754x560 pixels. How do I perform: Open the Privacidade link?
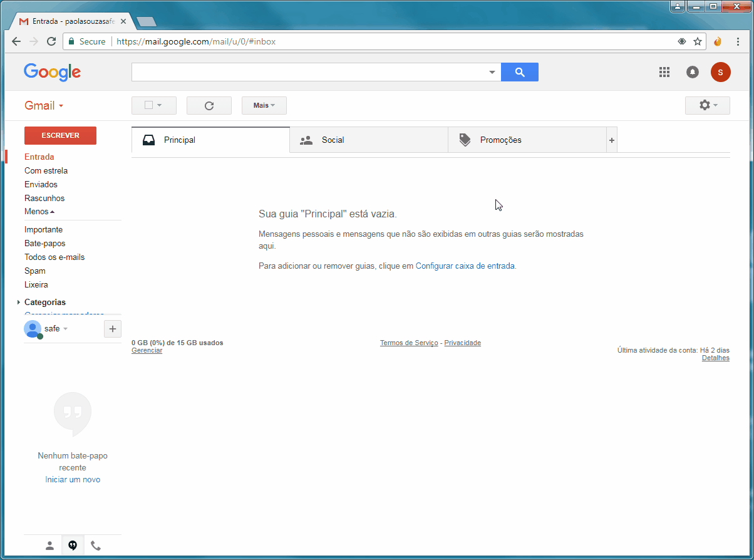coord(463,343)
